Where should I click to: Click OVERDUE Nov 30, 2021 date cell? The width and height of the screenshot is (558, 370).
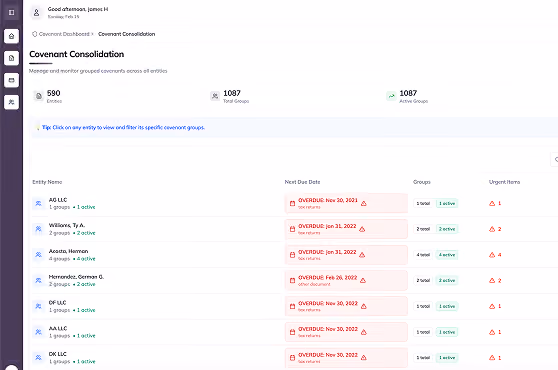[346, 204]
